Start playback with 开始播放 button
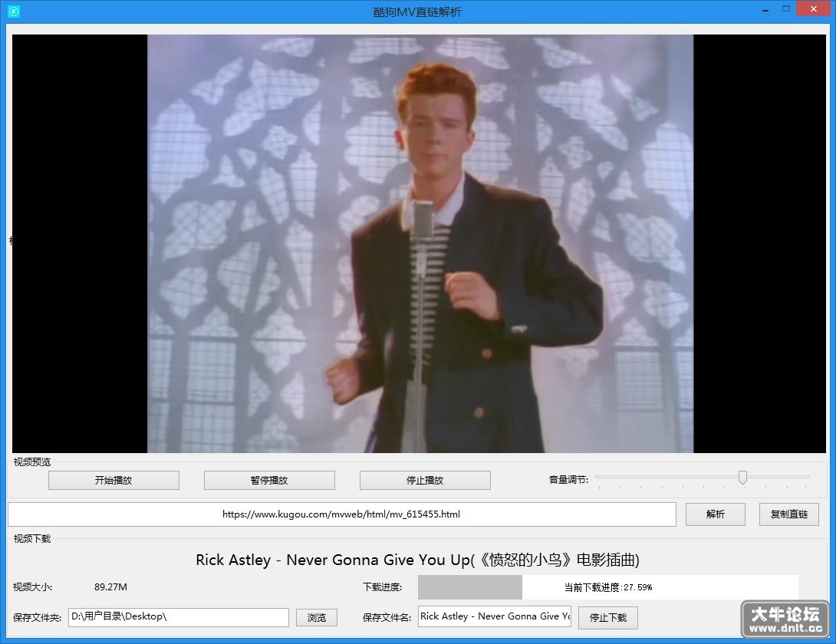 click(114, 481)
